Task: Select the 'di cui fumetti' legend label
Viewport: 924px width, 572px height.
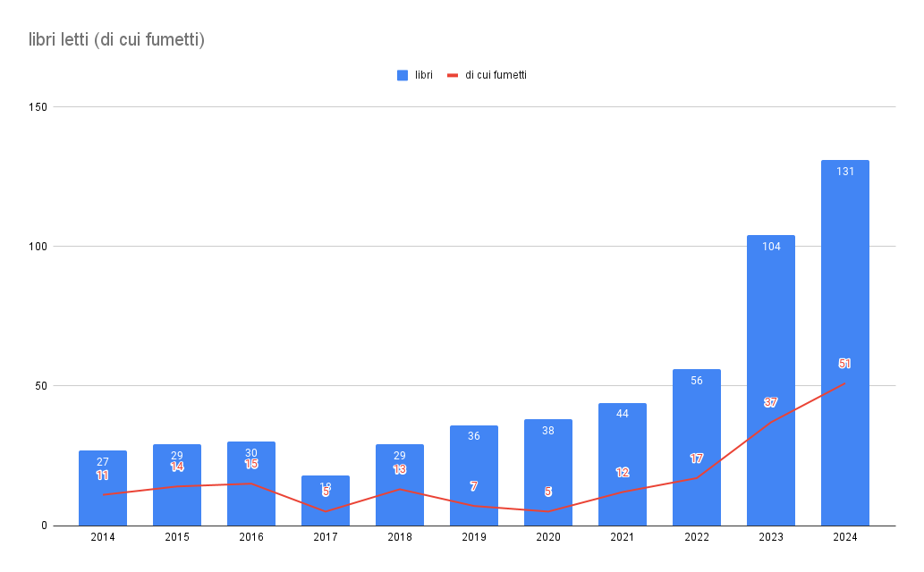Action: 496,76
